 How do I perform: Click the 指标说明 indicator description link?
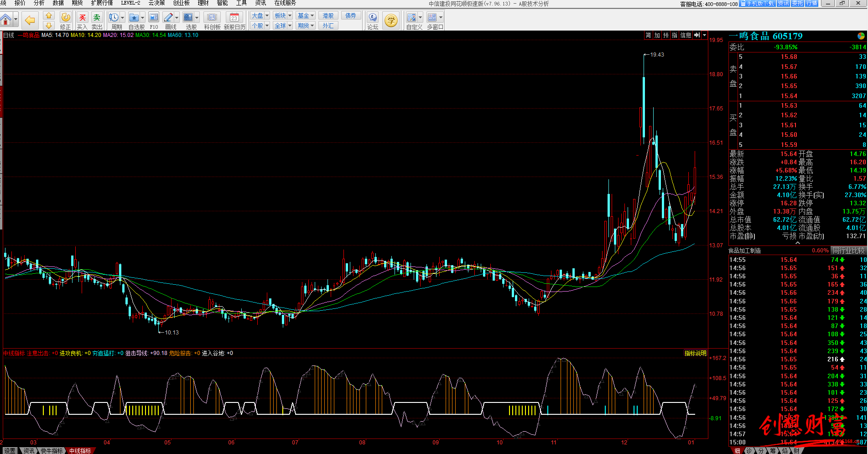695,353
